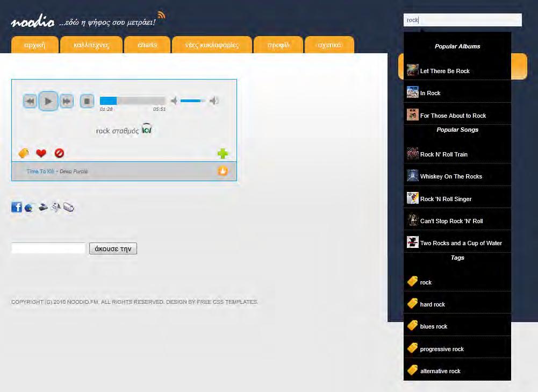Select Two Rocks and a Cup of Water
The width and height of the screenshot is (538, 392).
click(457, 243)
